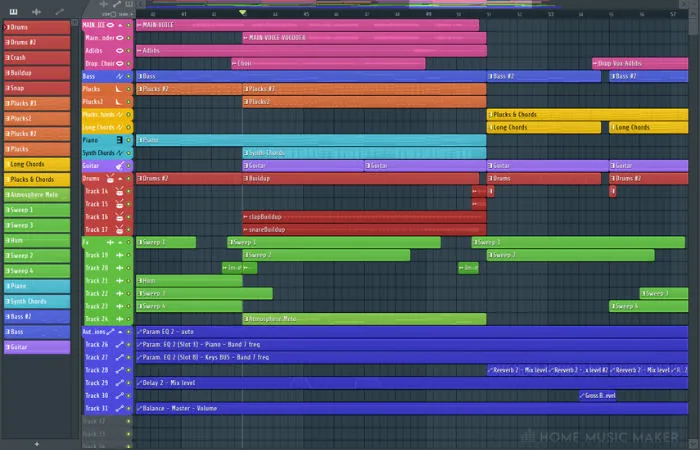The height and width of the screenshot is (450, 700).
Task: Click the Guitar track guitar icon
Action: (120, 166)
